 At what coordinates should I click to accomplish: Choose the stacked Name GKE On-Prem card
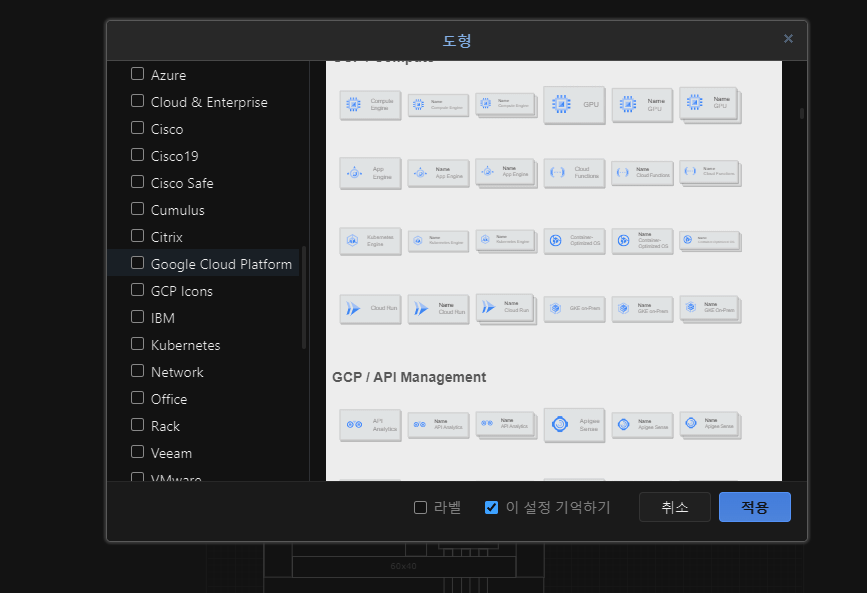(710, 309)
